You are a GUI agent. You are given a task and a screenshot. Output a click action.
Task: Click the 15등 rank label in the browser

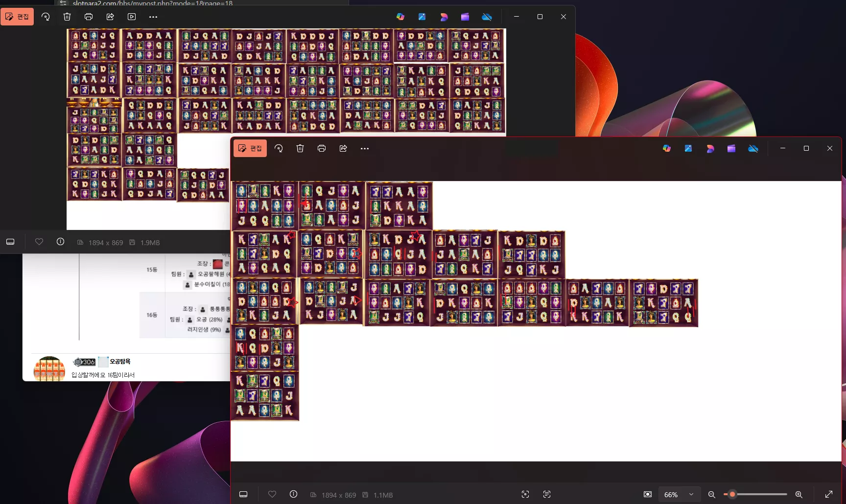point(152,270)
